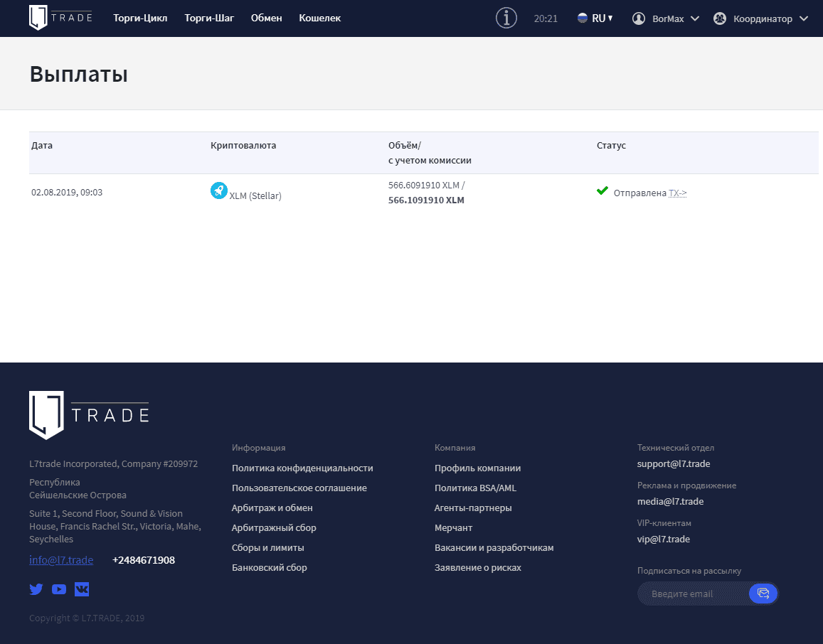
Task: Open Арбитражный сбор link
Action: 273,527
